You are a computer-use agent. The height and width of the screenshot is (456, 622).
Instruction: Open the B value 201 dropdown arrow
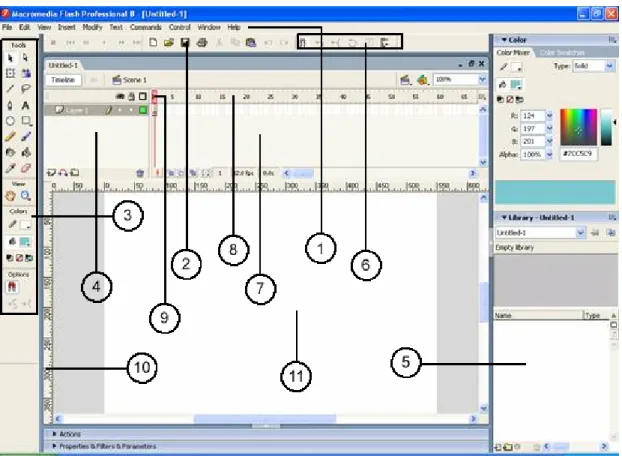pyautogui.click(x=549, y=141)
